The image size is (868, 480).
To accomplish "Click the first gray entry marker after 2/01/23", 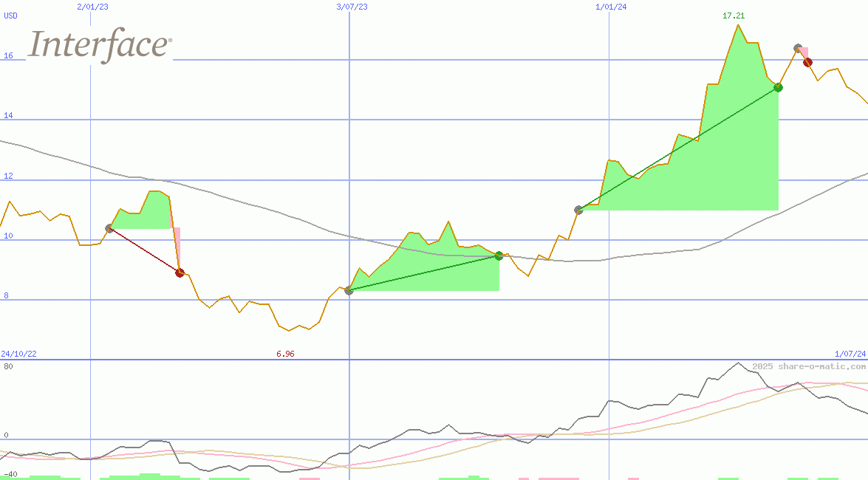I will pos(109,229).
